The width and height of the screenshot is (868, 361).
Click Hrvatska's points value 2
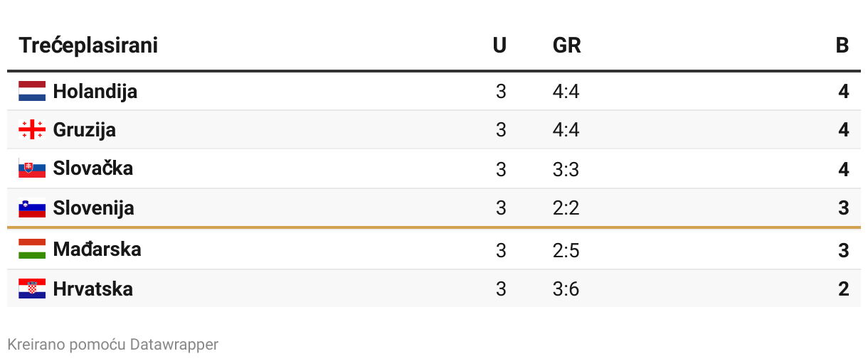tap(843, 289)
